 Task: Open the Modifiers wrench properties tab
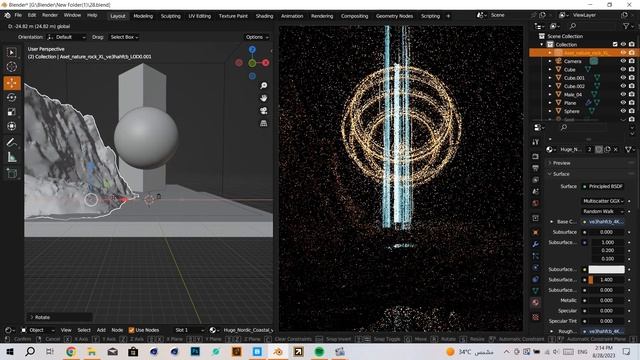click(536, 244)
